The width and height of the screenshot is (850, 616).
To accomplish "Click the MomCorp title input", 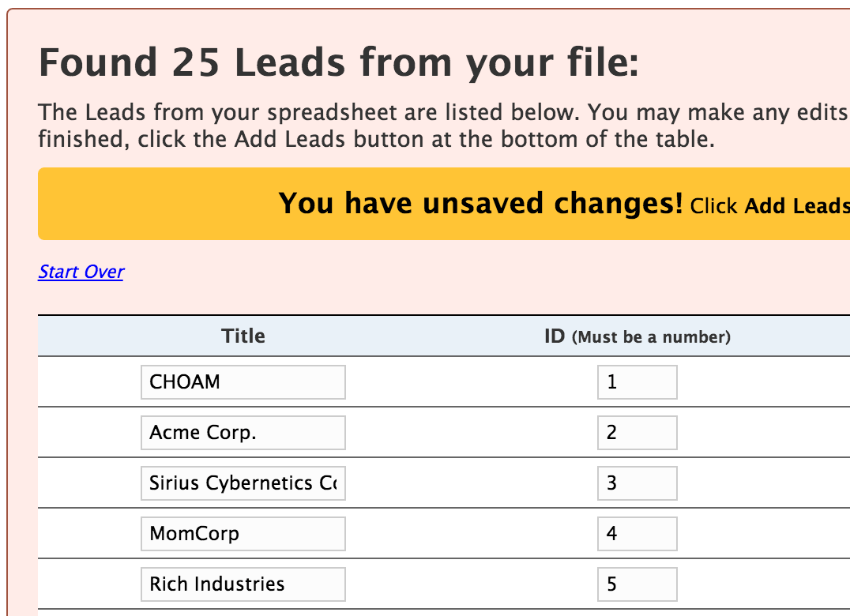I will pos(243,533).
